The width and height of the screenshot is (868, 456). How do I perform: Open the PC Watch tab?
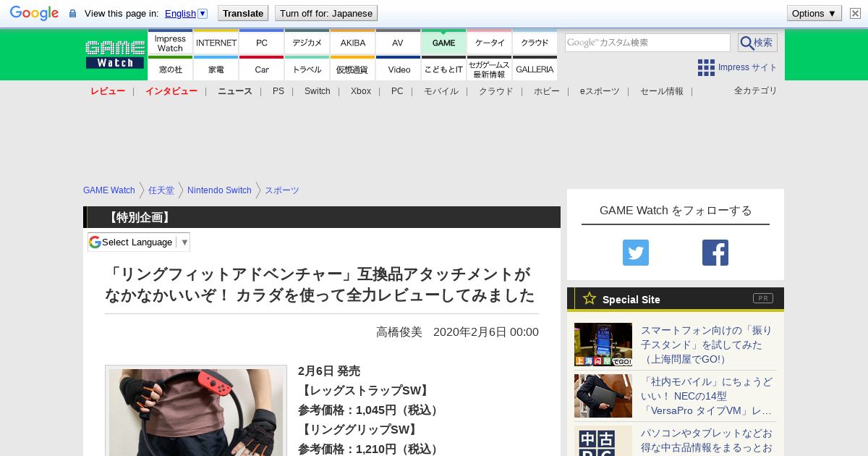[x=262, y=42]
